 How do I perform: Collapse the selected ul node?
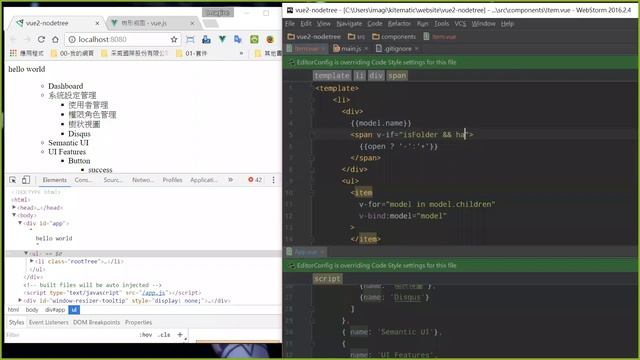(26, 253)
